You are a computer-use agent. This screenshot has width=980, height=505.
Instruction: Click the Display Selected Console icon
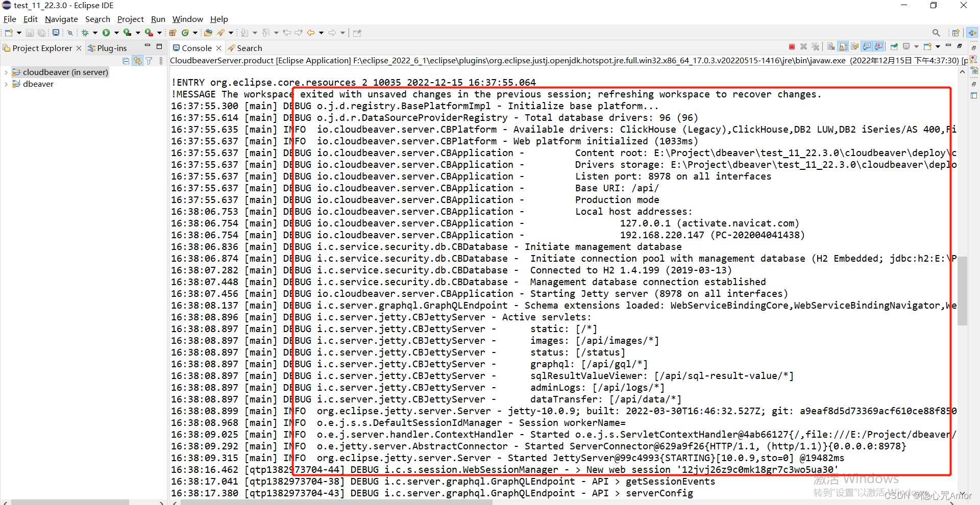[906, 47]
